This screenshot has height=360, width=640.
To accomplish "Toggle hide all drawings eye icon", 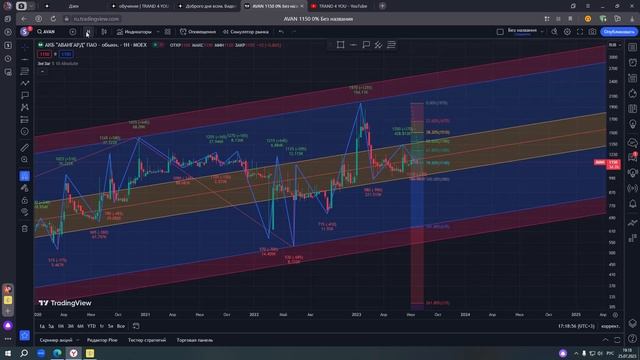I will pos(25,212).
